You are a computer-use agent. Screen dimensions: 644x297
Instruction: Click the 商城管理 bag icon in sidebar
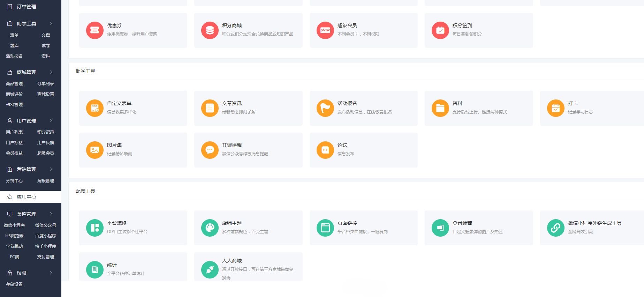[10, 72]
